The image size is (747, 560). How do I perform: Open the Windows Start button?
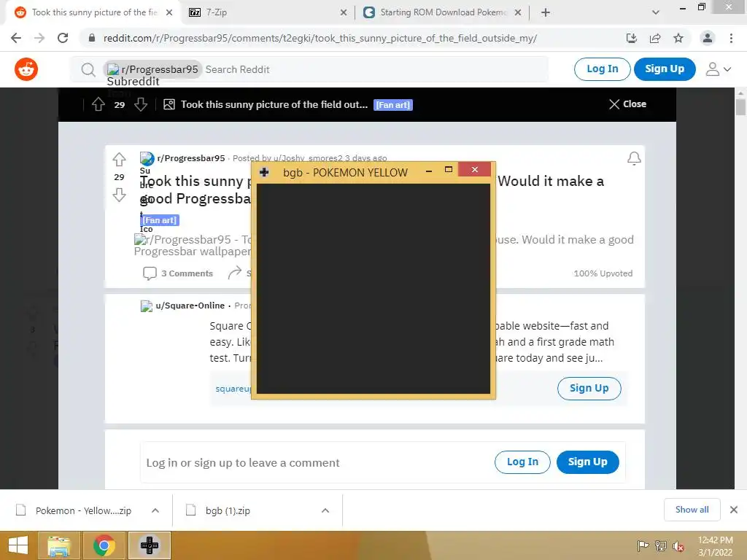click(x=18, y=545)
